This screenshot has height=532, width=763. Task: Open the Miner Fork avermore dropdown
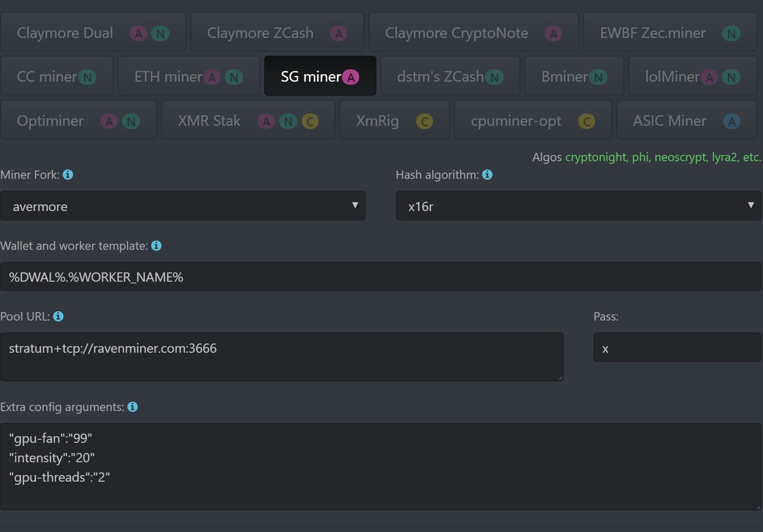click(x=182, y=206)
